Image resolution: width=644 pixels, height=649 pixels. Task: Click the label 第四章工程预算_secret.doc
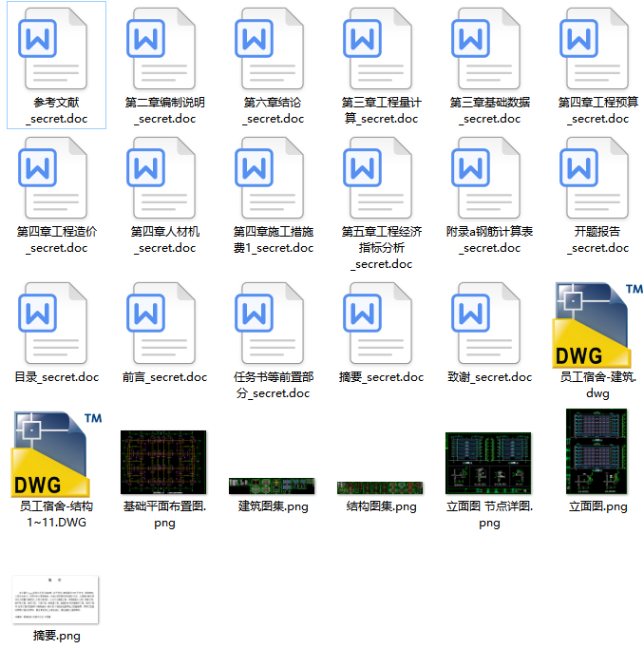pos(598,110)
